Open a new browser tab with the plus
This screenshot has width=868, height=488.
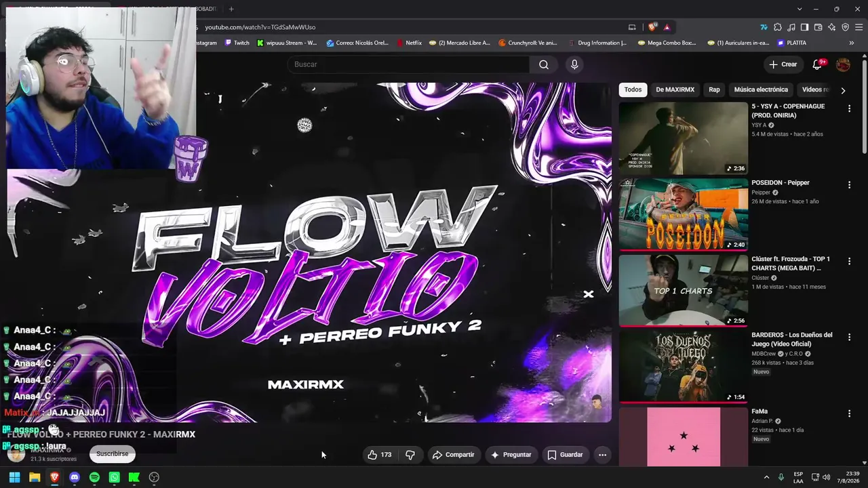[x=231, y=9]
